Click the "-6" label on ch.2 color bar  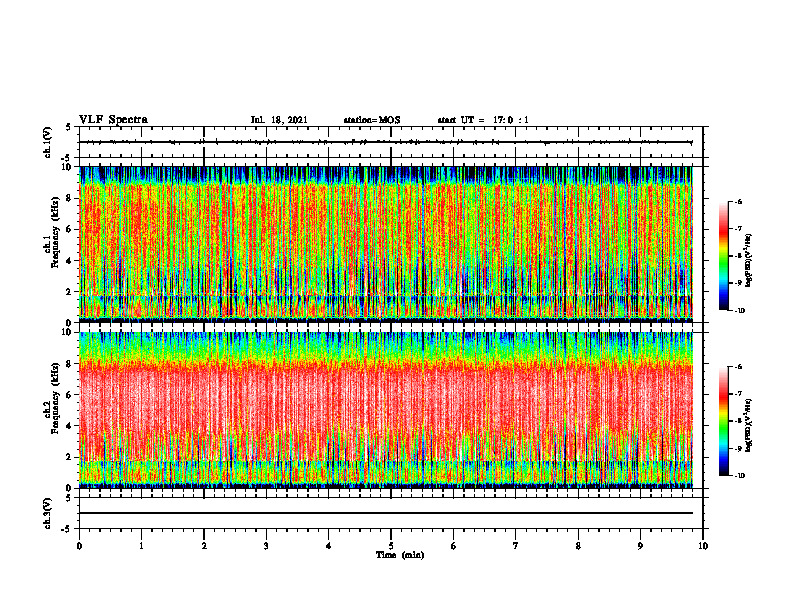click(x=738, y=367)
